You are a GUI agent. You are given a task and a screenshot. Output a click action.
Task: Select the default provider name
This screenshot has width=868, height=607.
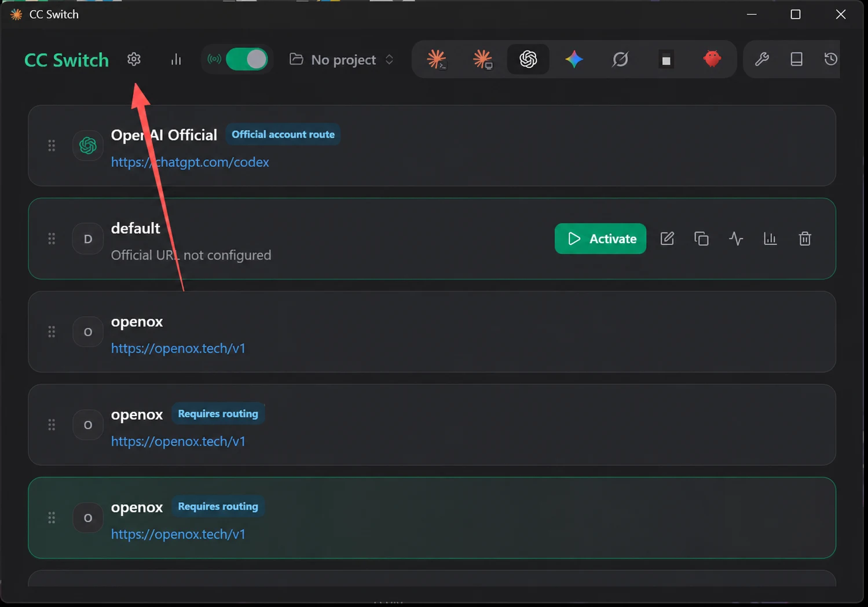pyautogui.click(x=135, y=228)
